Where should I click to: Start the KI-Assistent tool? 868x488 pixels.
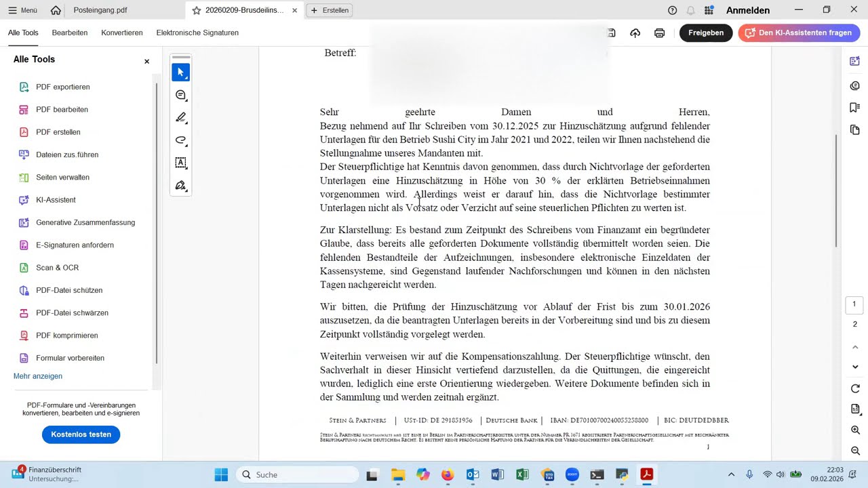56,200
